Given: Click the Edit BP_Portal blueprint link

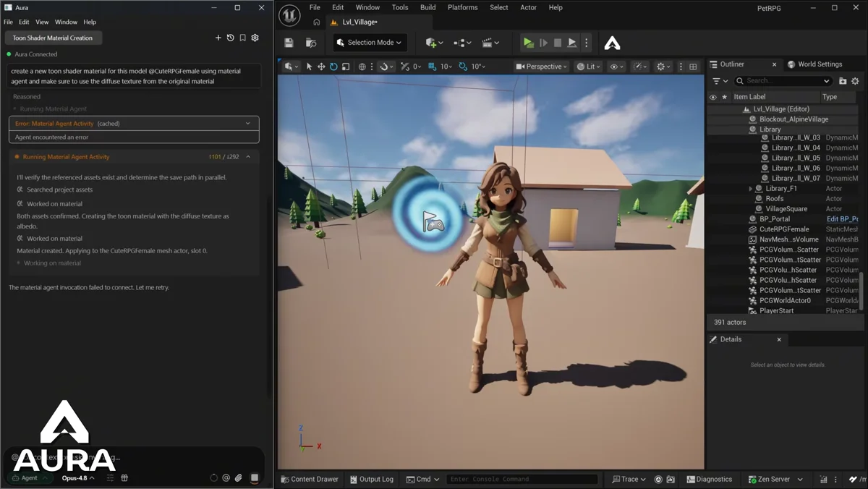Looking at the screenshot, I should (842, 219).
